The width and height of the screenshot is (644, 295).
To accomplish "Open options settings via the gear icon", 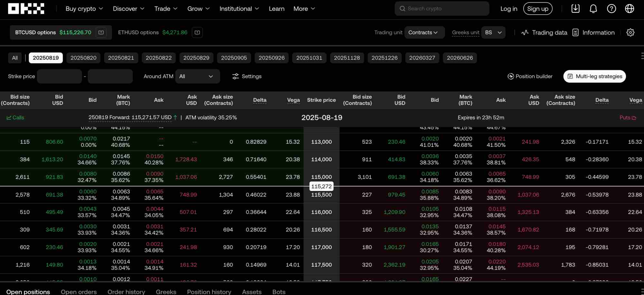I will click(x=630, y=32).
